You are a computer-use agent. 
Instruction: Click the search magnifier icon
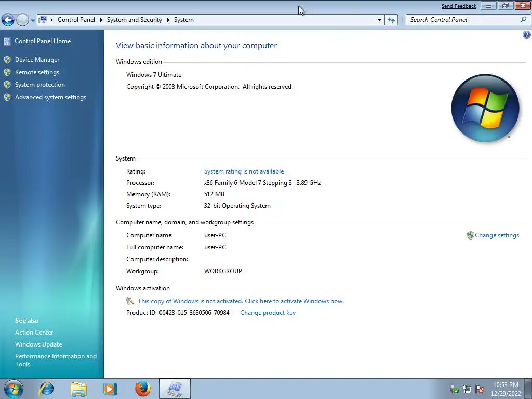click(524, 20)
